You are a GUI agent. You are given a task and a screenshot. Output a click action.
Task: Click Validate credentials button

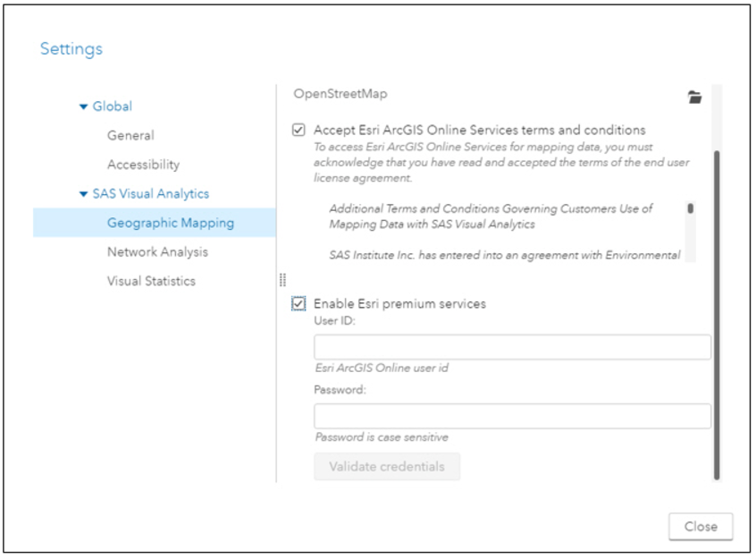tap(387, 466)
